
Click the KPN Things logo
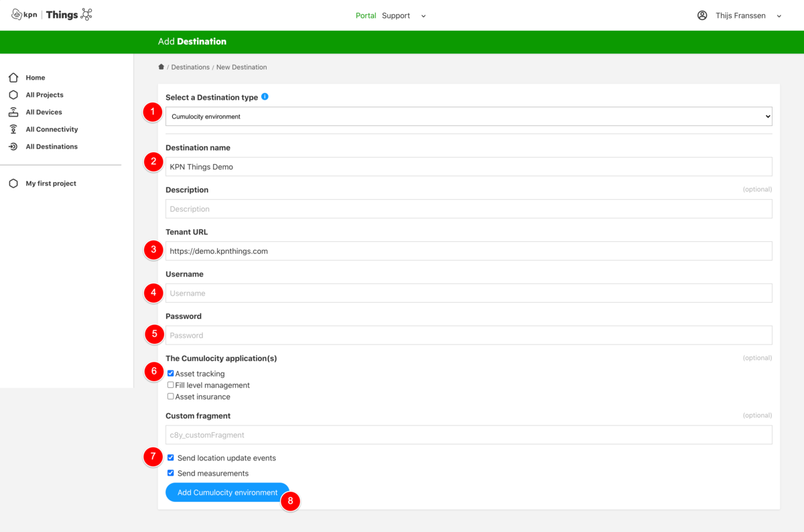(52, 15)
